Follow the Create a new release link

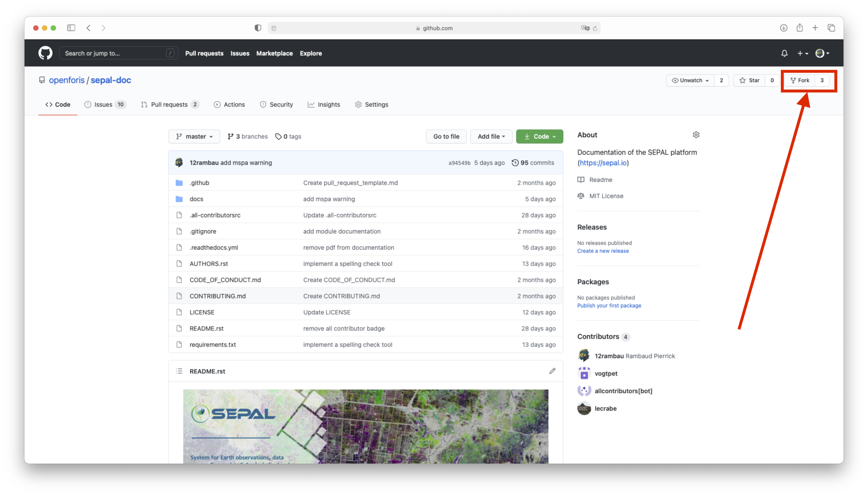pyautogui.click(x=603, y=251)
